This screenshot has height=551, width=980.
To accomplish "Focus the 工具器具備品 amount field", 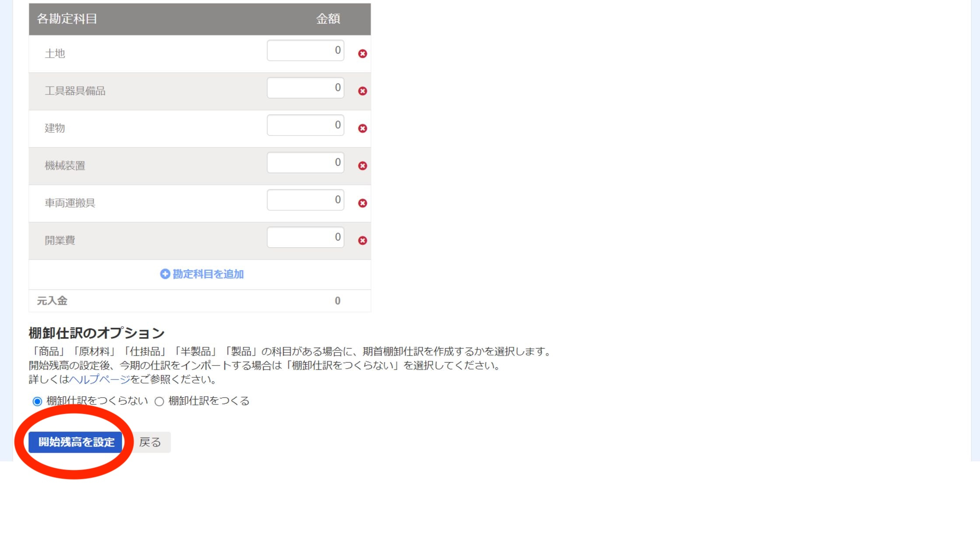I will [305, 88].
